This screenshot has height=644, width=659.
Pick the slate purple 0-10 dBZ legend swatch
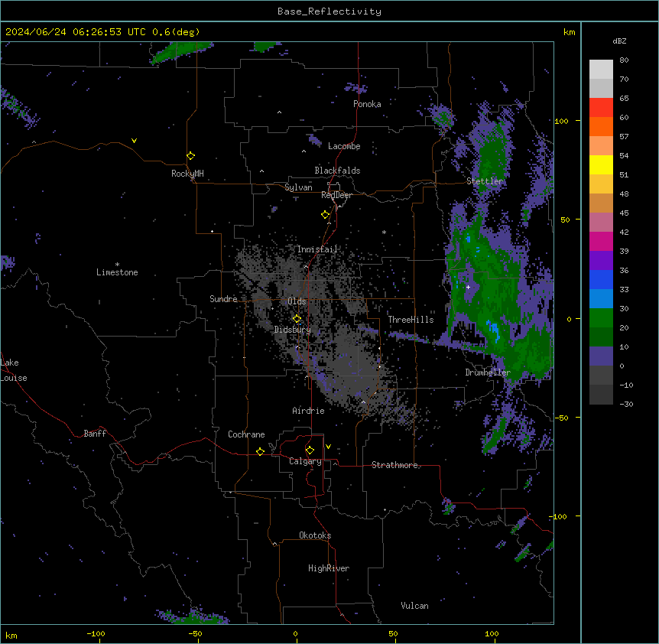tap(601, 356)
